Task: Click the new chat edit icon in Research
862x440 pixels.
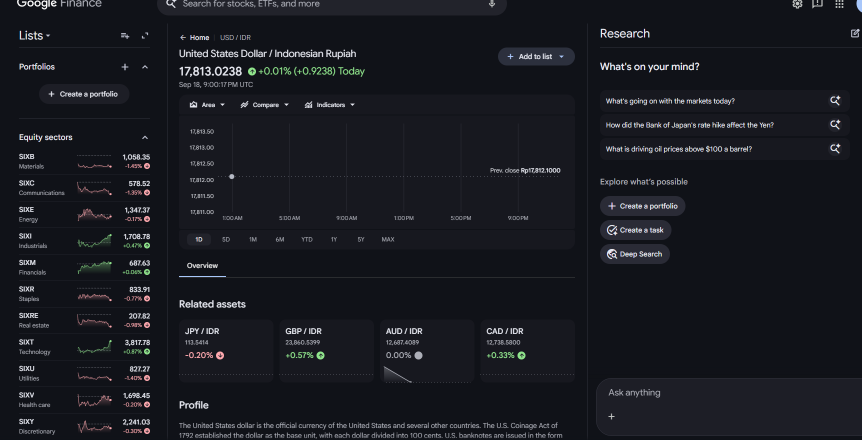Action: pyautogui.click(x=855, y=34)
